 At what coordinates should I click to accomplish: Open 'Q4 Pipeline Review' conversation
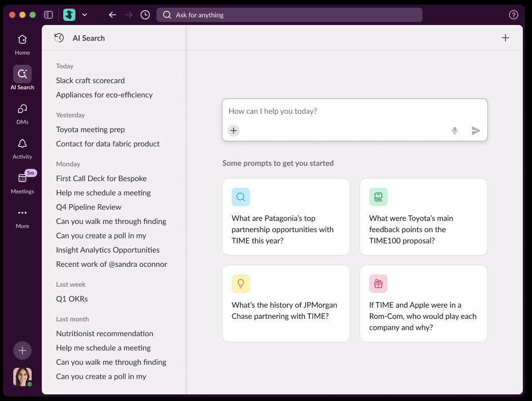[89, 207]
